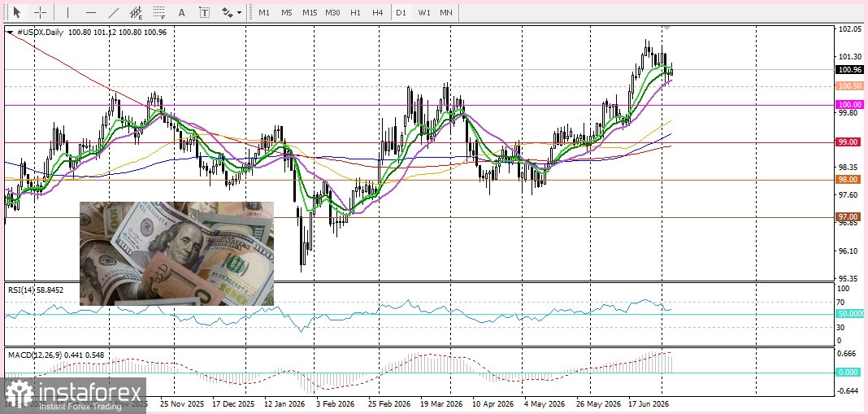The height and width of the screenshot is (414, 868).
Task: Click the 17 Jun 2026 date label
Action: [x=649, y=404]
